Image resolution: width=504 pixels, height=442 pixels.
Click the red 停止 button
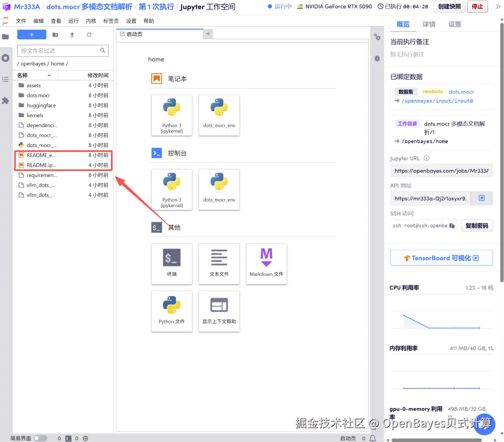[477, 7]
